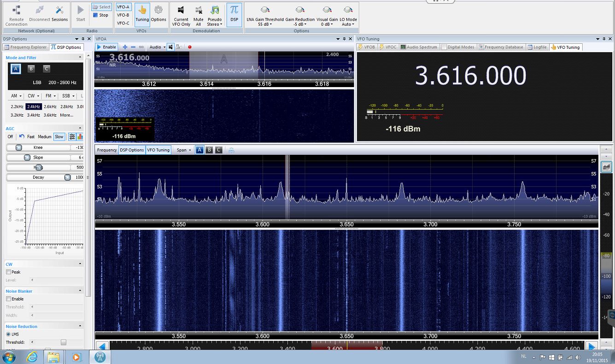Switch to the Logfile tab

[x=537, y=47]
